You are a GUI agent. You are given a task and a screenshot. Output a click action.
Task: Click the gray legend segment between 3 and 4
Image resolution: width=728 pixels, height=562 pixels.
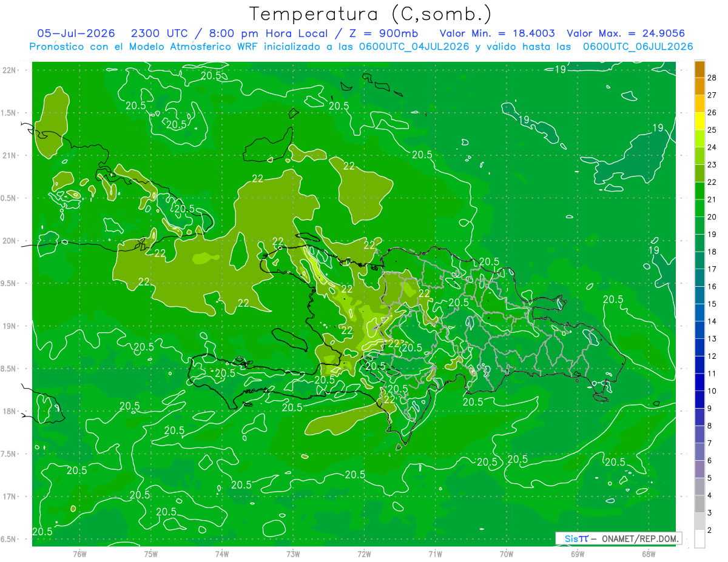(x=699, y=504)
